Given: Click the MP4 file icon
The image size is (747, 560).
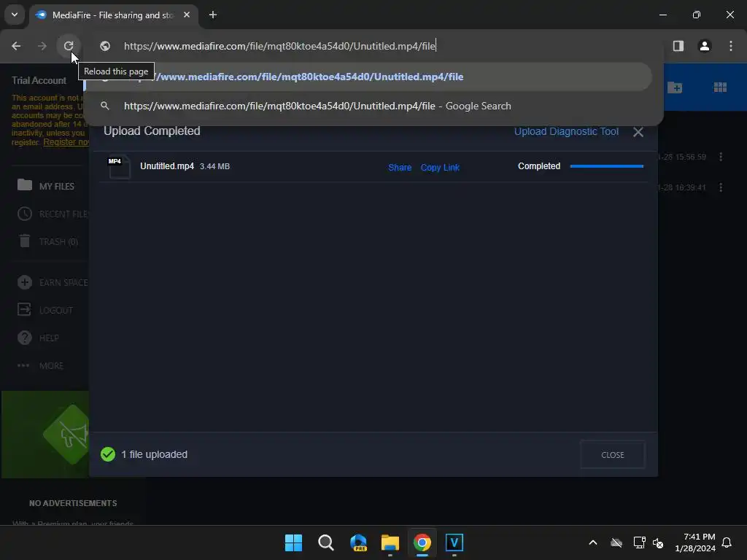Looking at the screenshot, I should pos(119,167).
